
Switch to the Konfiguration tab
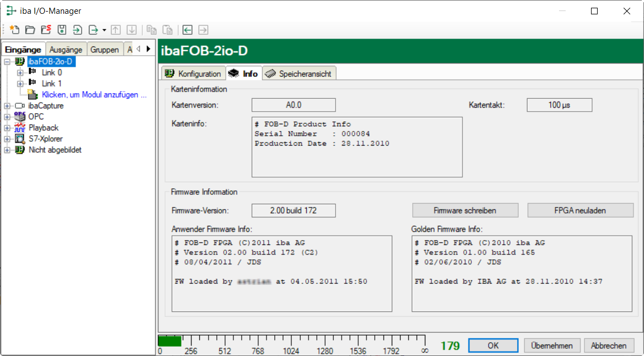(x=194, y=73)
